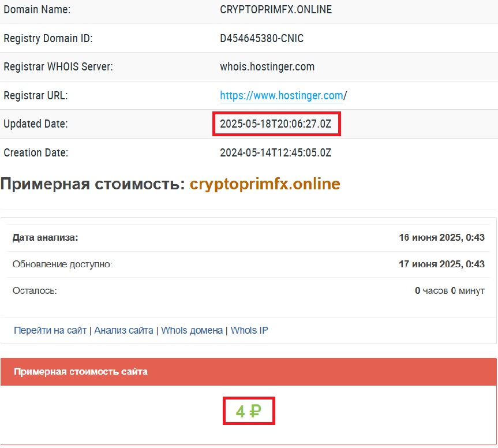Open the "WhoIs домена" link

point(192,330)
